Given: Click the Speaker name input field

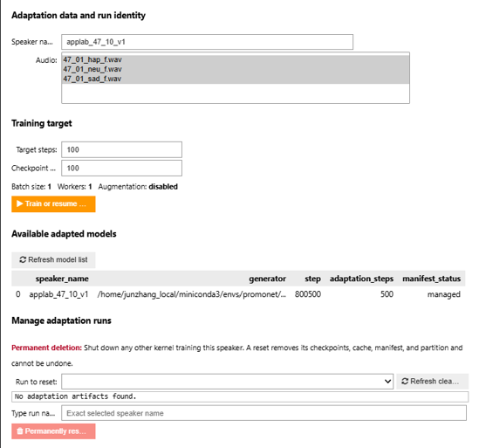Looking at the screenshot, I should [x=207, y=42].
